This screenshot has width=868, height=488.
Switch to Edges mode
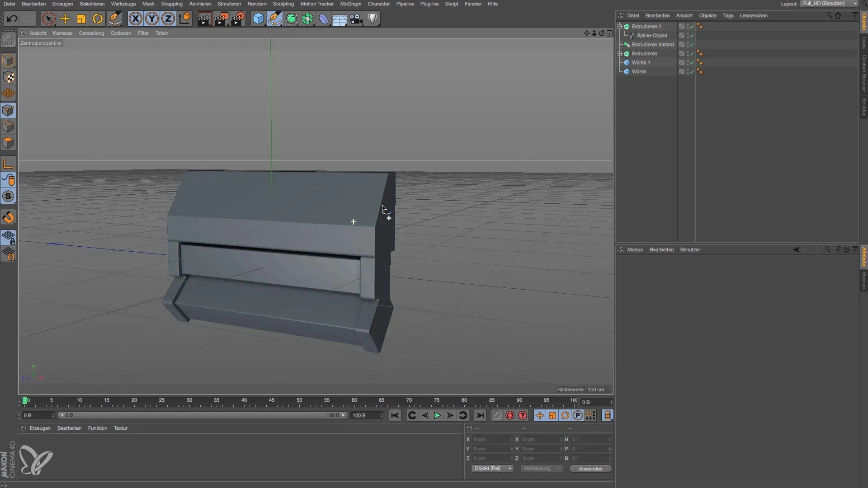pos(8,127)
